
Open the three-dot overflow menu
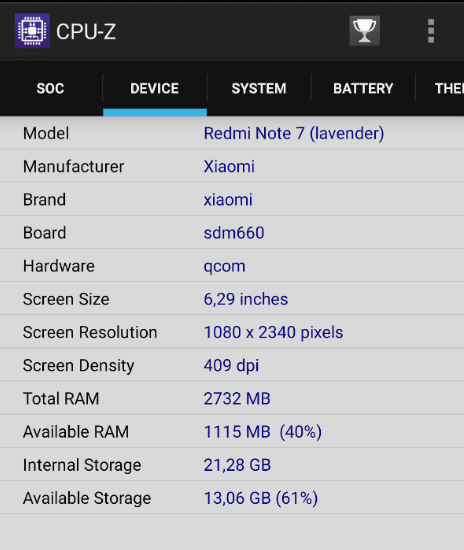(431, 31)
